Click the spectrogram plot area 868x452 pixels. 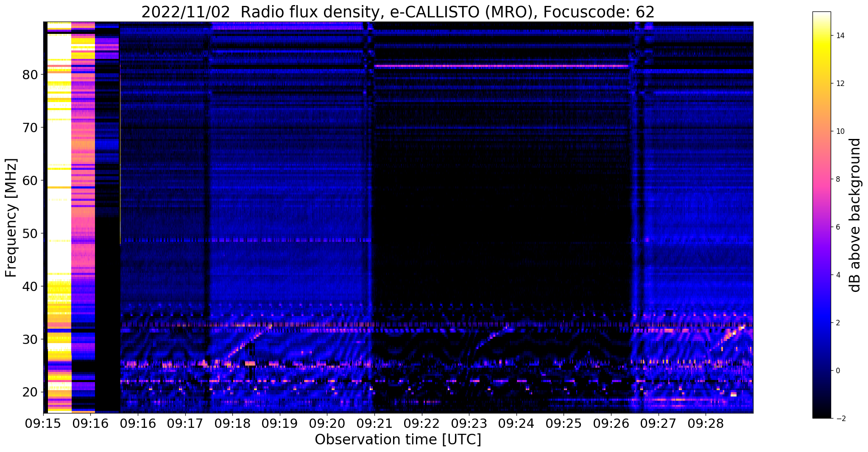(x=398, y=217)
